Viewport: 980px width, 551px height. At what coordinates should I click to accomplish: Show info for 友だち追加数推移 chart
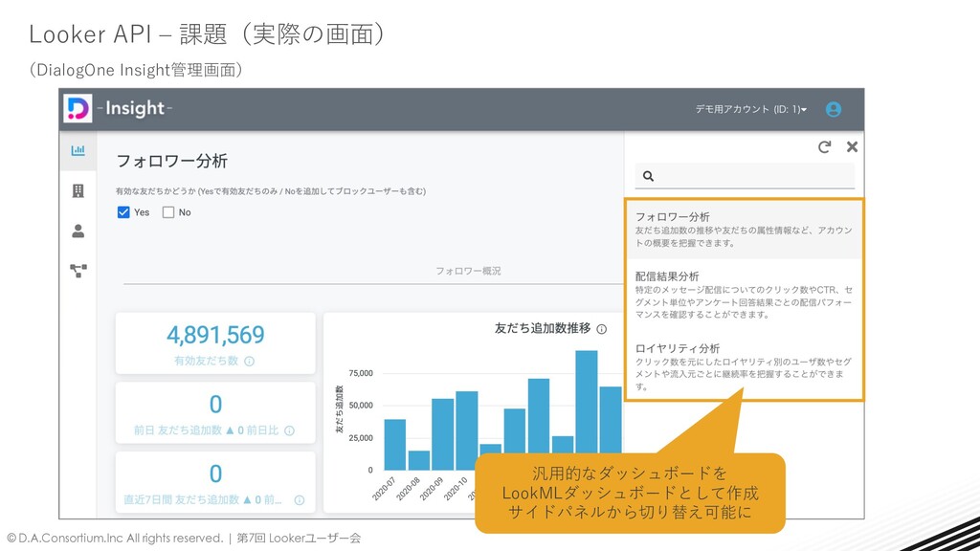point(601,329)
